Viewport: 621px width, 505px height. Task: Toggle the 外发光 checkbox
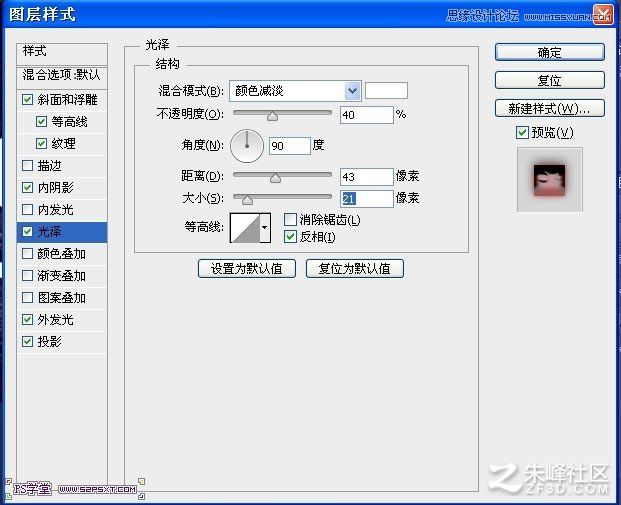click(x=27, y=319)
